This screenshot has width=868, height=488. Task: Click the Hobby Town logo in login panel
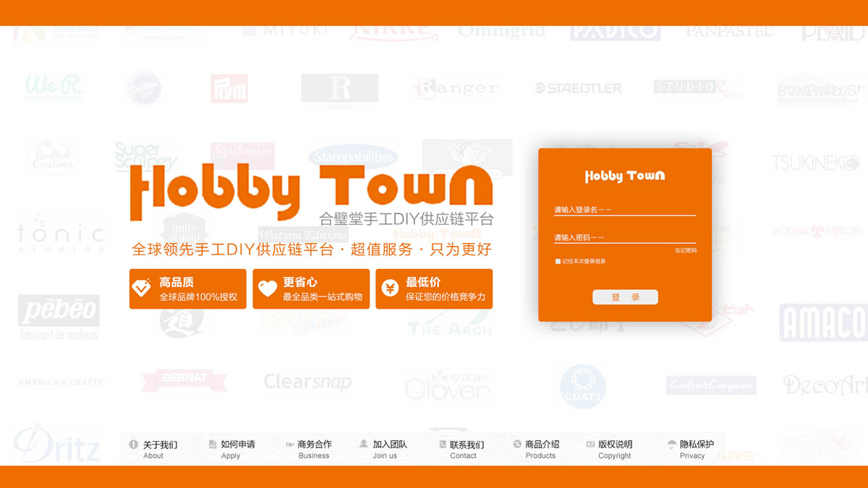click(625, 176)
